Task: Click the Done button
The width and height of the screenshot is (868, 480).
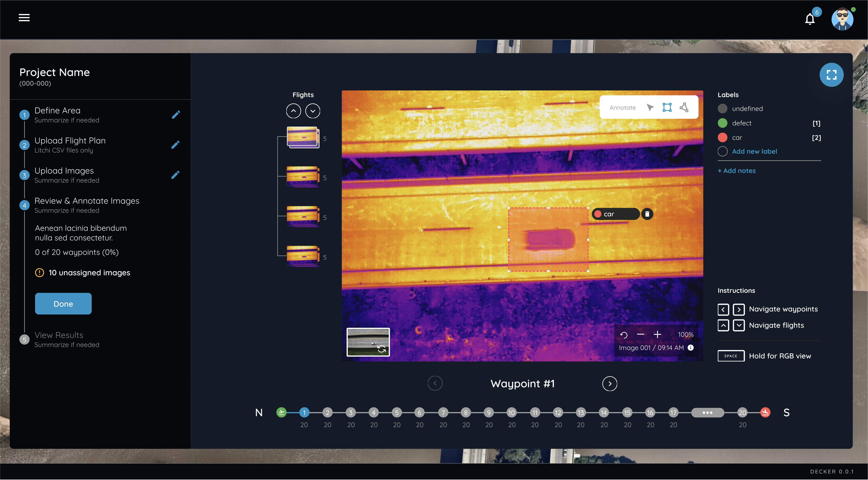Action: click(x=63, y=303)
